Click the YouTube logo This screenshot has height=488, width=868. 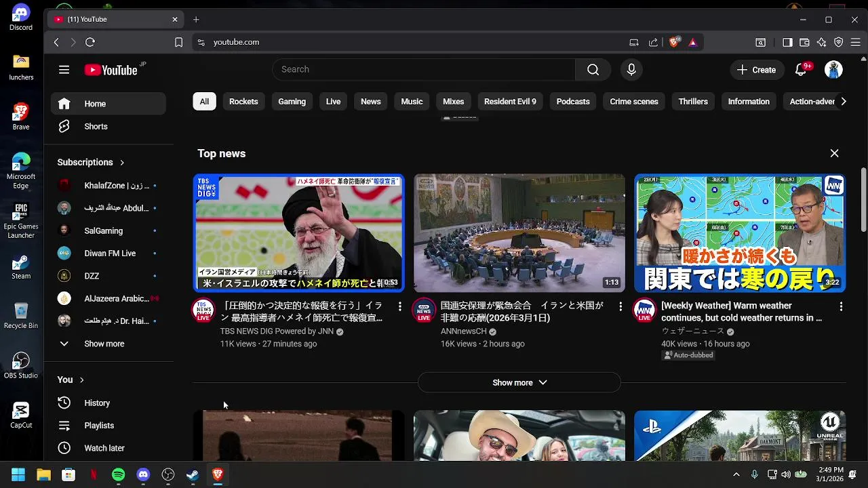pos(111,70)
